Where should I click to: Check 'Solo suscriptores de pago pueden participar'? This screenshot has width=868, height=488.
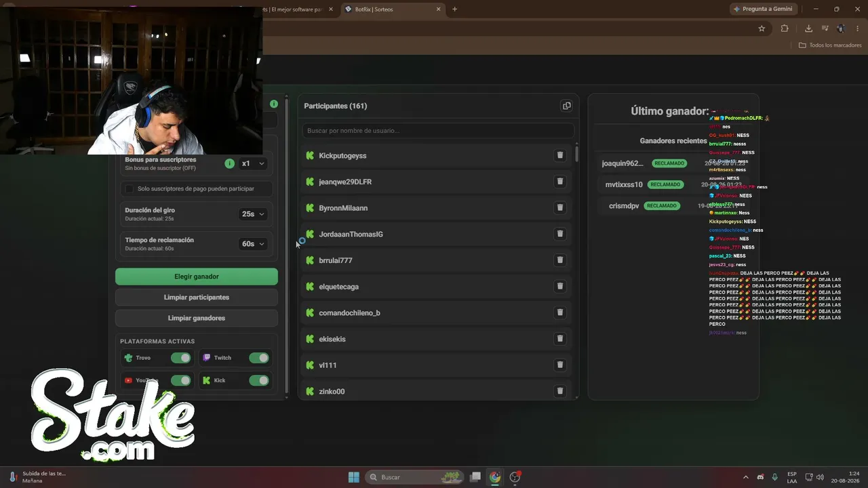[x=130, y=188]
